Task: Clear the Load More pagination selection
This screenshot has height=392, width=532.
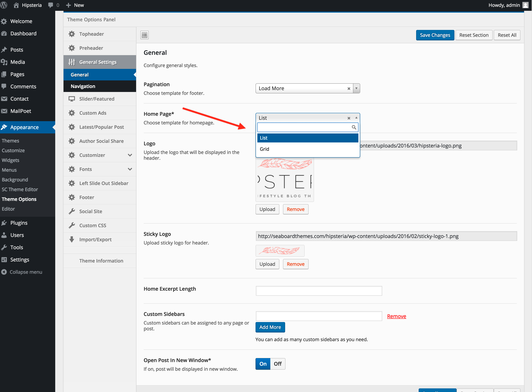Action: point(349,89)
